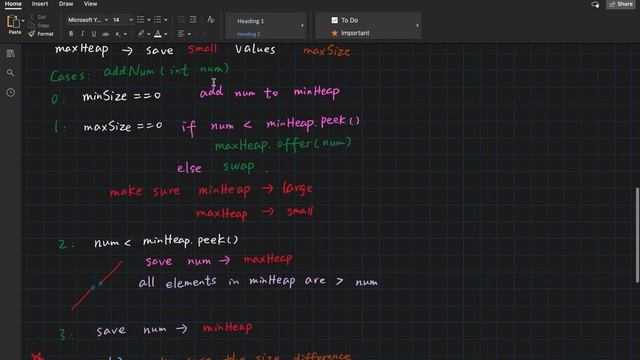640x360 pixels.
Task: Click the 'Cases:' green handwritten label
Action: pyautogui.click(x=70, y=76)
